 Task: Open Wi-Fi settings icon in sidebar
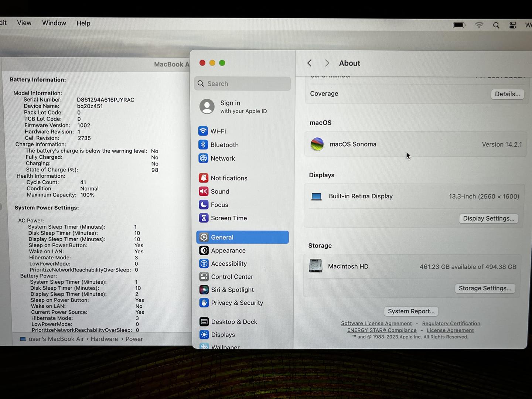(203, 131)
